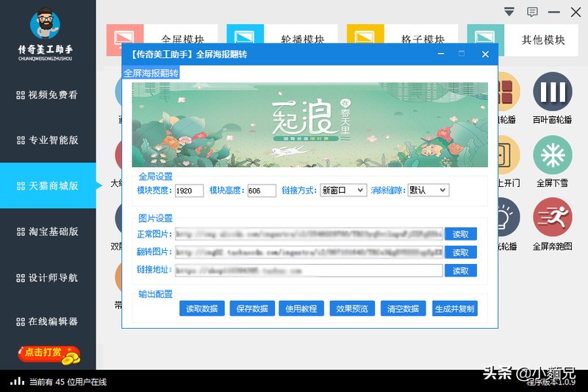Click 读取 next to 链接地址
The width and height of the screenshot is (588, 392).
click(461, 271)
